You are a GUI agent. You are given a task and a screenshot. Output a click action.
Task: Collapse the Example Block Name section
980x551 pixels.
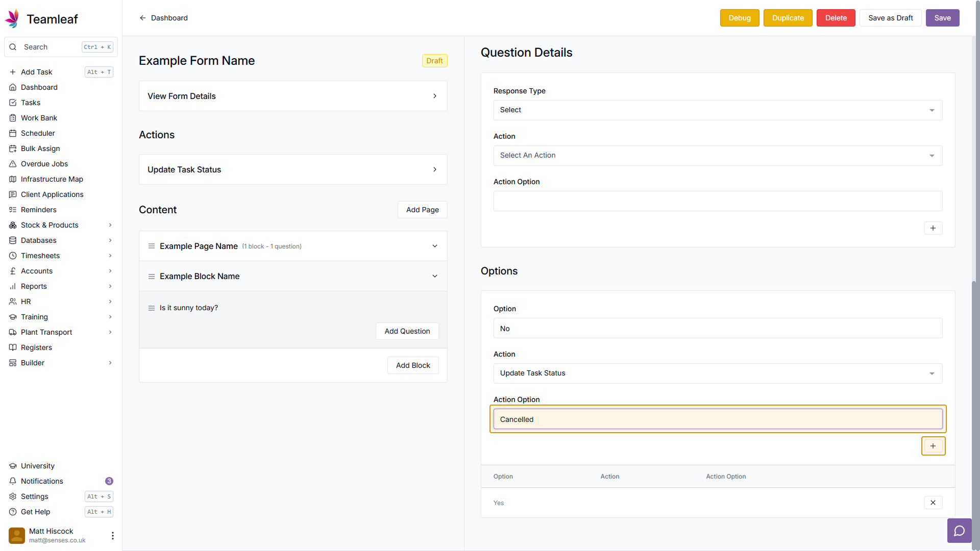435,276
